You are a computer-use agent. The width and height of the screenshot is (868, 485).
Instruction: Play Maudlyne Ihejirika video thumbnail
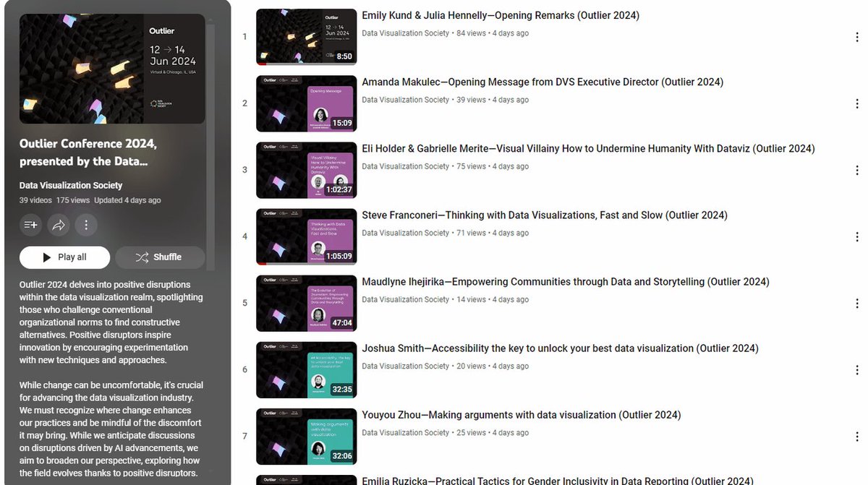[x=307, y=303]
